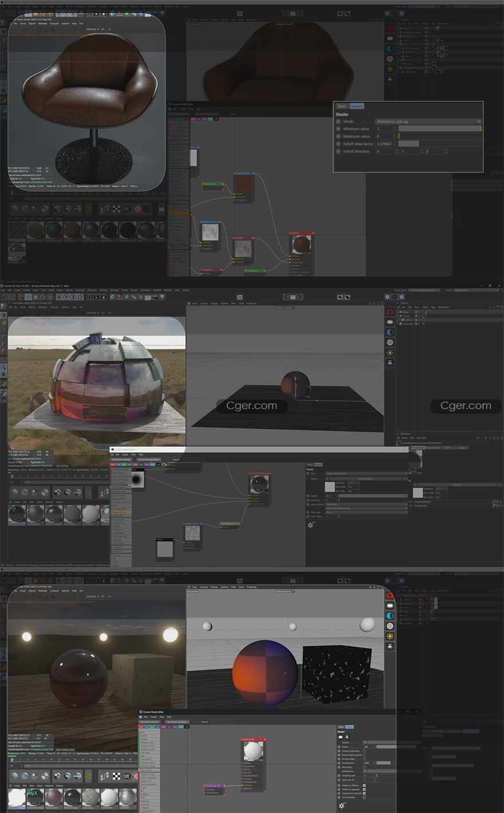Click sun light icon in bottom screenshot's side strip
Viewport: 504px width, 813px height.
click(390, 636)
